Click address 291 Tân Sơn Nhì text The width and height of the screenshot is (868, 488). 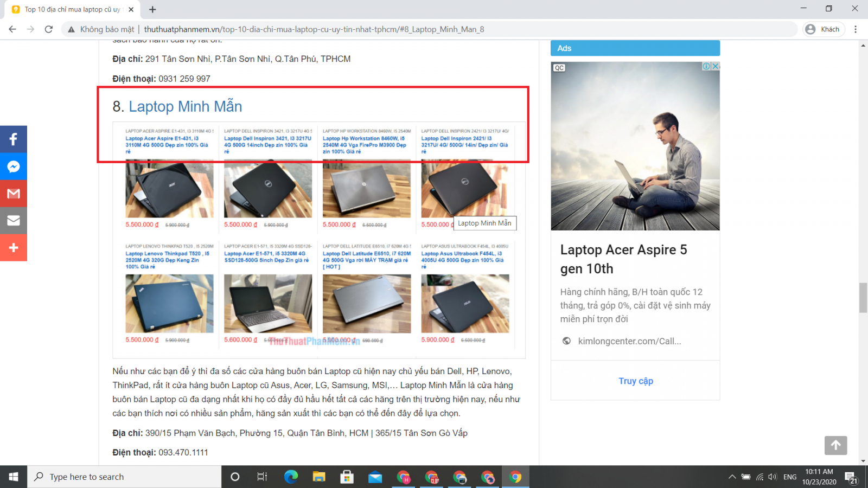(248, 59)
